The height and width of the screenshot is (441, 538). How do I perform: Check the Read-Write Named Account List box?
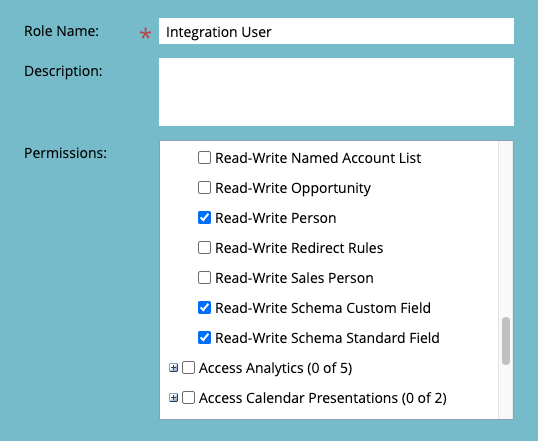coord(204,158)
